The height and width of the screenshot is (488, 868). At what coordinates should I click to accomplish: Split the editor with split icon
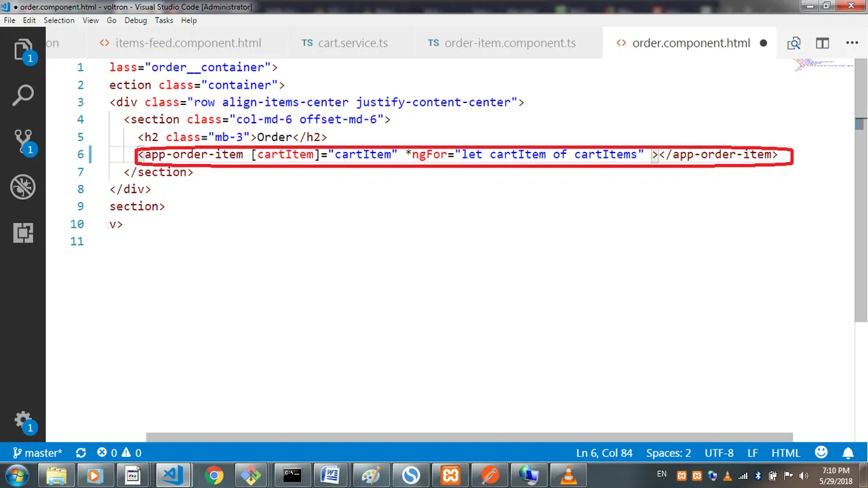click(823, 43)
